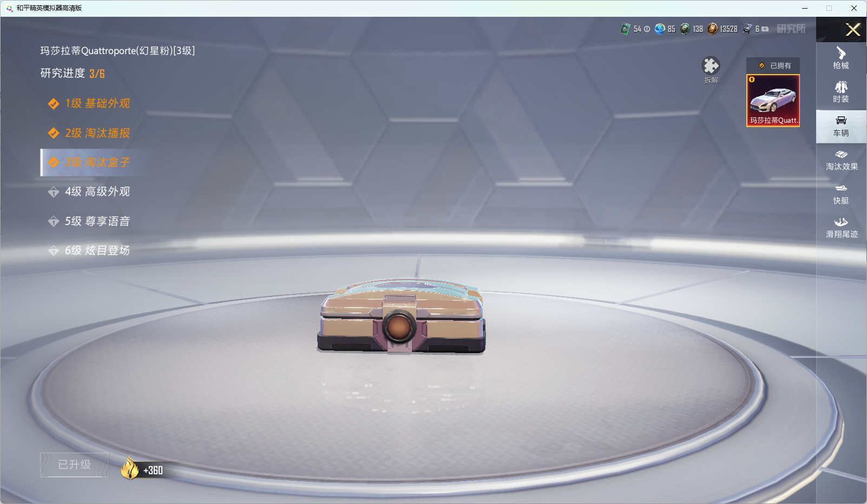
Task: Select the Maserati Quattroporte car thumbnail
Action: [773, 101]
